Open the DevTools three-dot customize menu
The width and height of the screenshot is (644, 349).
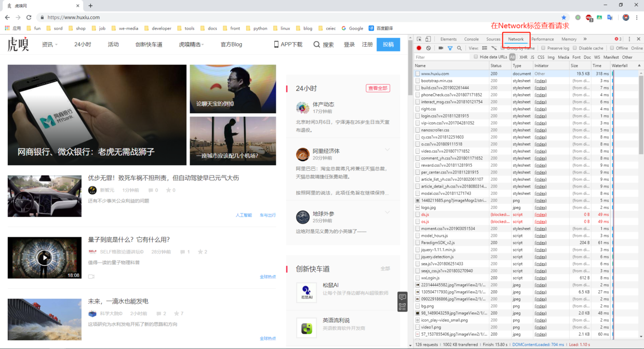(x=629, y=39)
